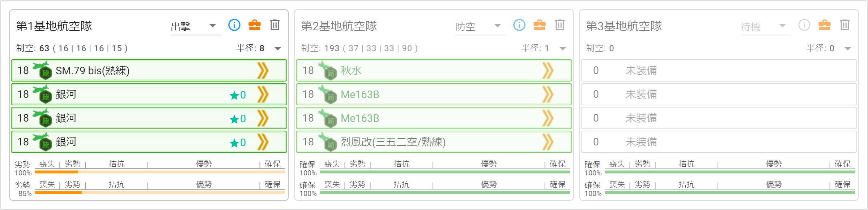This screenshot has height=210, width=868.
Task: Expand 半径: 1 radius dropdown arrow
Action: pyautogui.click(x=563, y=48)
